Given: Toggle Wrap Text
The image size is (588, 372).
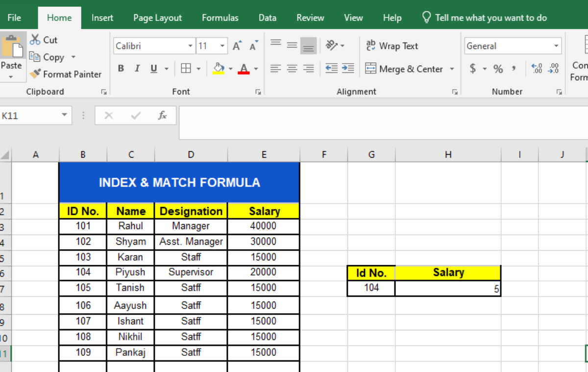Looking at the screenshot, I should point(392,46).
